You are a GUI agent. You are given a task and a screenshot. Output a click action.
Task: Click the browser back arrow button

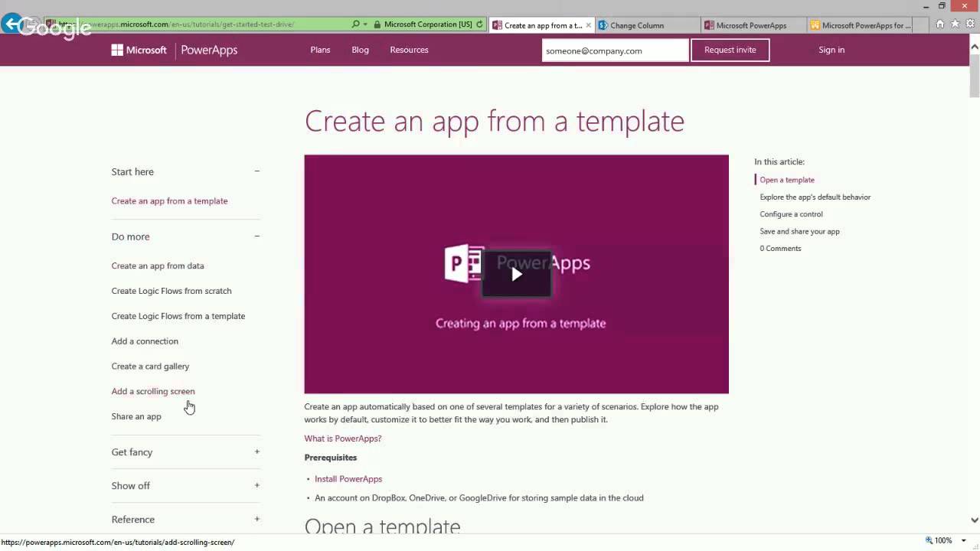coord(11,24)
